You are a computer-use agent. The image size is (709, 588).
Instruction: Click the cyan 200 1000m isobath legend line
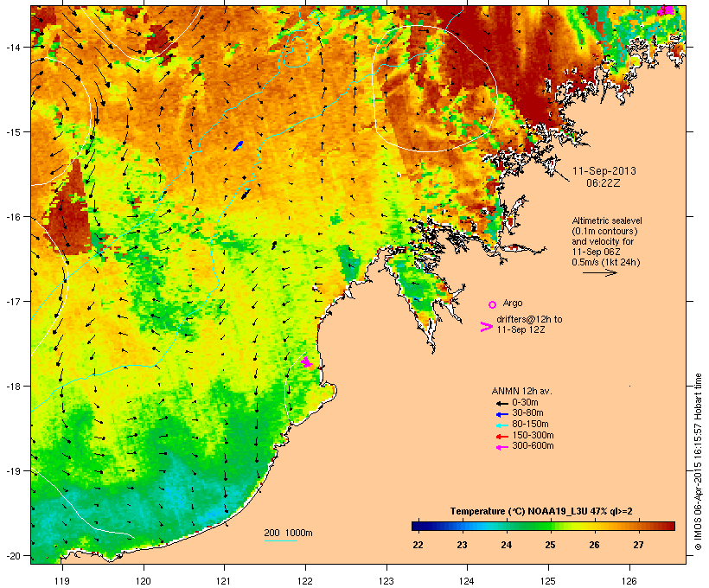(x=280, y=540)
